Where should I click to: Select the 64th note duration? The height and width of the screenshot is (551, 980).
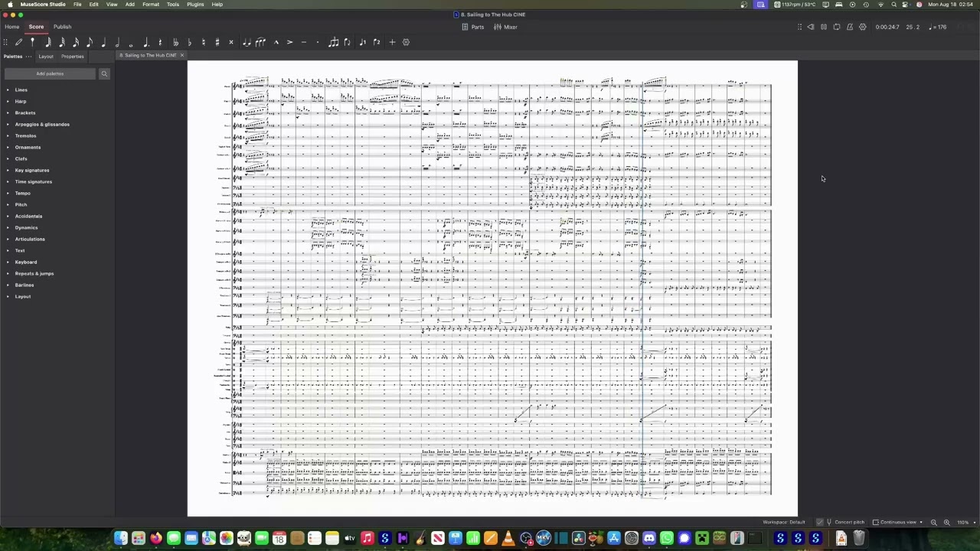point(47,42)
